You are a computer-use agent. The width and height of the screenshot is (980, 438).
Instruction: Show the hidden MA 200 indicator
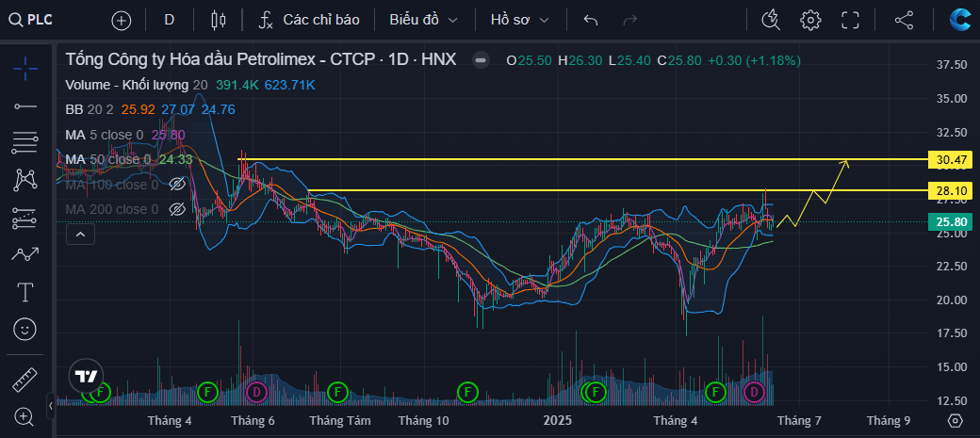(x=177, y=209)
